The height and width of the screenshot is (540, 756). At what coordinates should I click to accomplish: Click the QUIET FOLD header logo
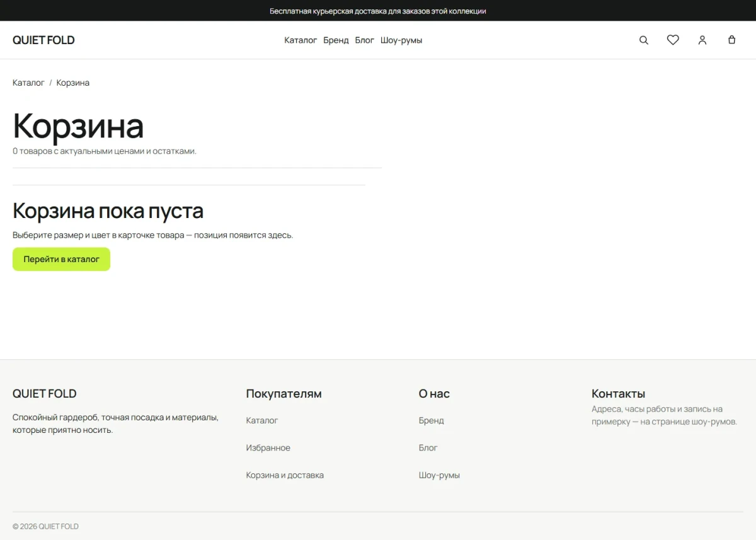click(43, 40)
